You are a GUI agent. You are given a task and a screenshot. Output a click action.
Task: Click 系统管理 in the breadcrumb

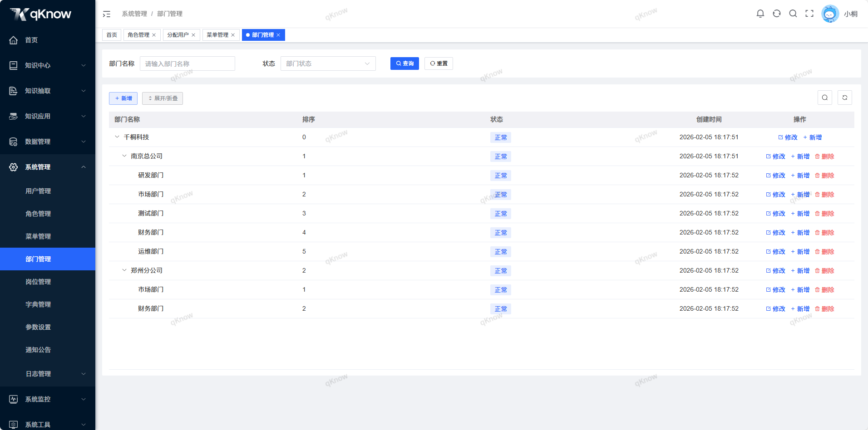tap(134, 14)
